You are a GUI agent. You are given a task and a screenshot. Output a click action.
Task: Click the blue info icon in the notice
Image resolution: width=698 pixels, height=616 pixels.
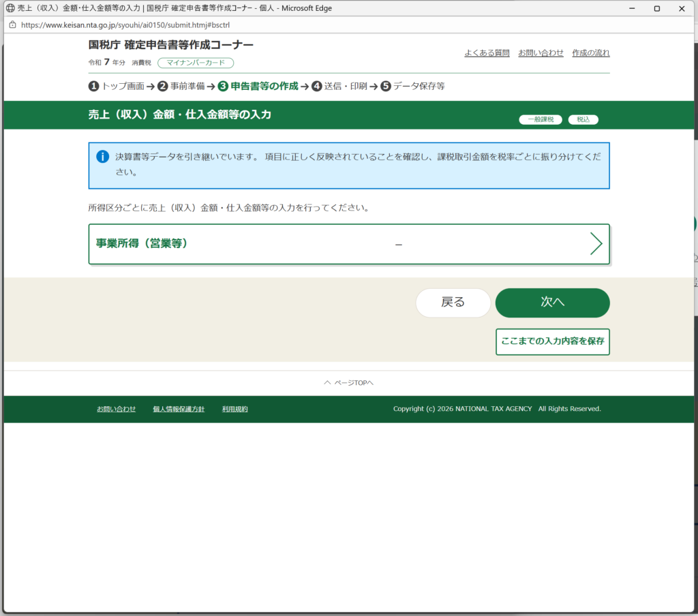coord(102,157)
